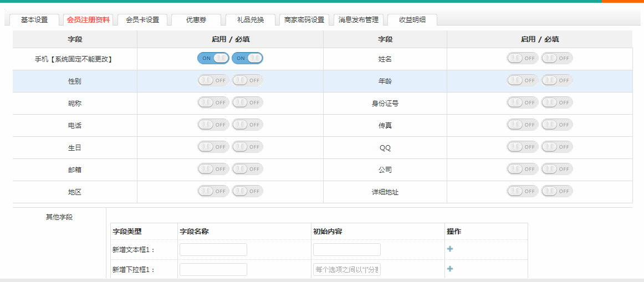Open the 会员卡设置 tab

click(142, 20)
